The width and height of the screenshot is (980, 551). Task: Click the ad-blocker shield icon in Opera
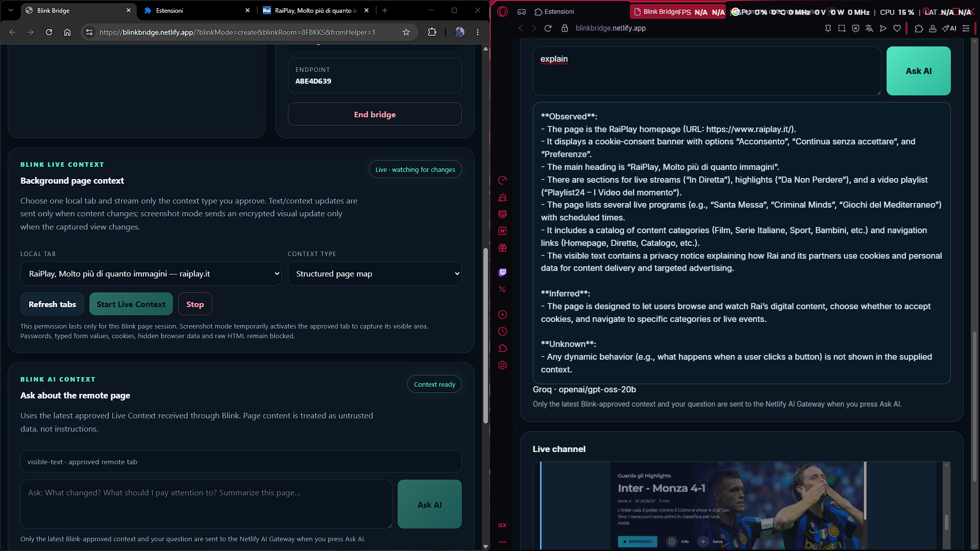pyautogui.click(x=855, y=29)
